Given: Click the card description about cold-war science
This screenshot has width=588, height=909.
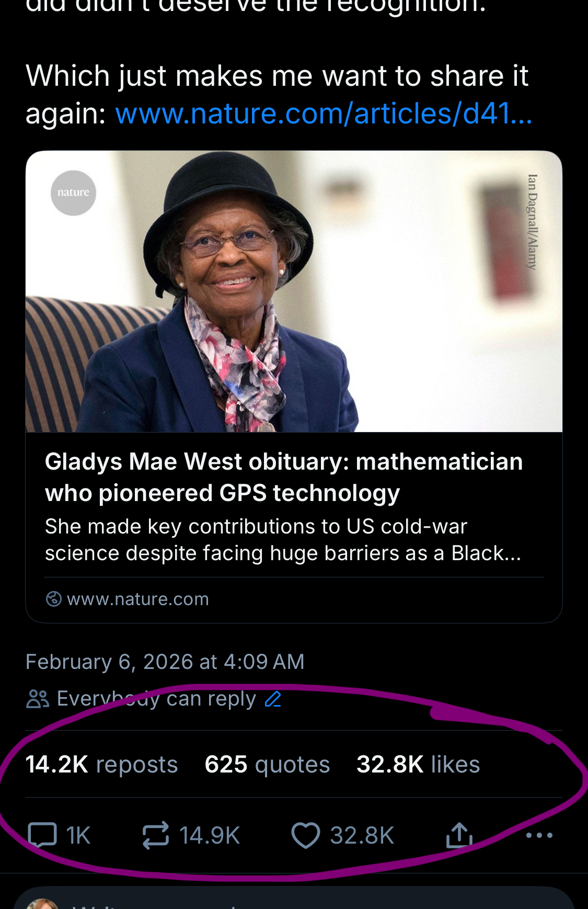Looking at the screenshot, I should (x=283, y=540).
